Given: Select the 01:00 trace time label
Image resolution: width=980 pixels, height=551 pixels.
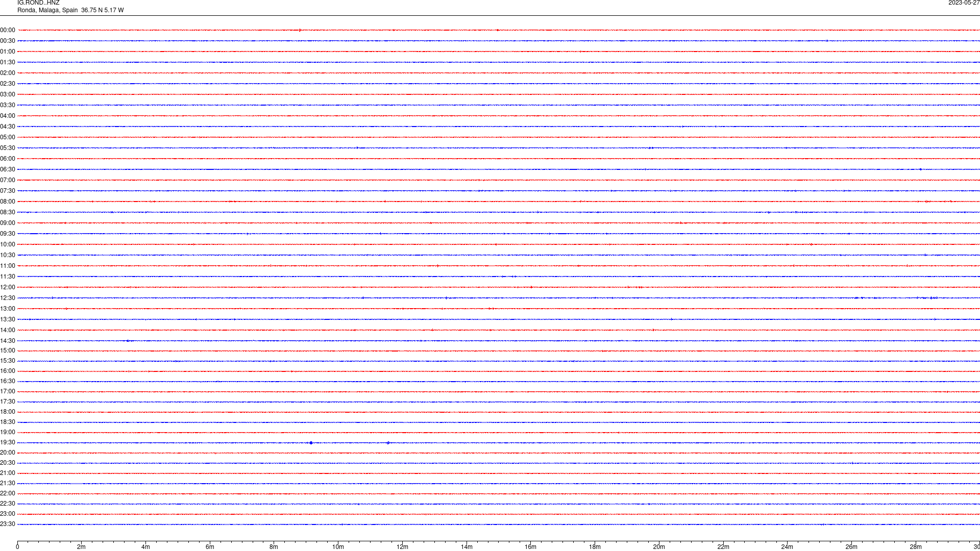Looking at the screenshot, I should tap(8, 52).
